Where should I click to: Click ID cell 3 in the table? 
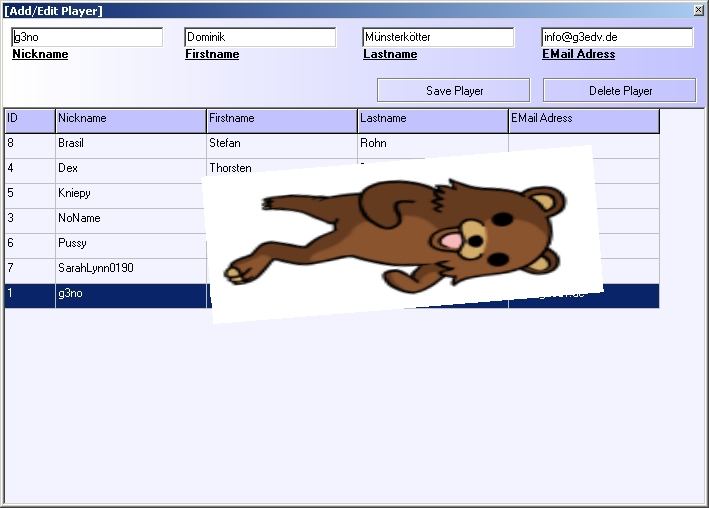(x=30, y=221)
